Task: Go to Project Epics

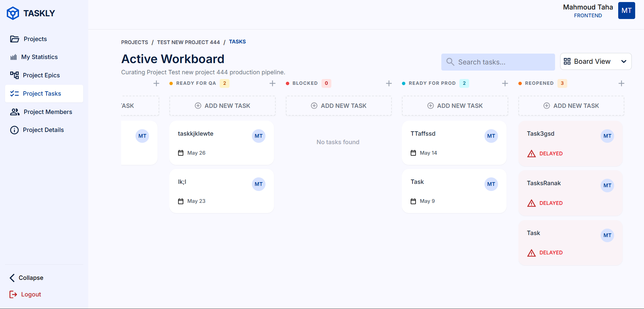Action: point(44,75)
